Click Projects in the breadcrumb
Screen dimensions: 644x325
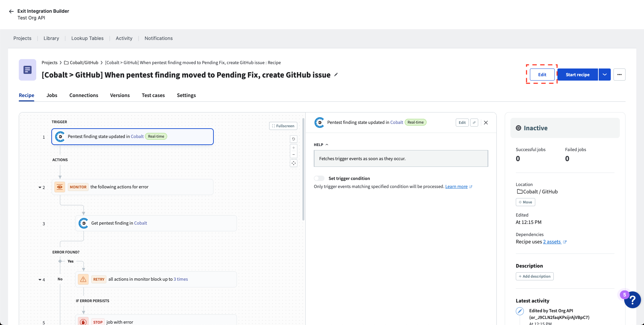pyautogui.click(x=49, y=63)
